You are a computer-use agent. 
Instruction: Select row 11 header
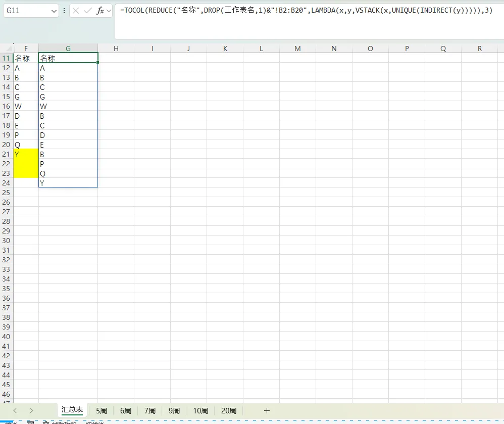click(x=7, y=58)
